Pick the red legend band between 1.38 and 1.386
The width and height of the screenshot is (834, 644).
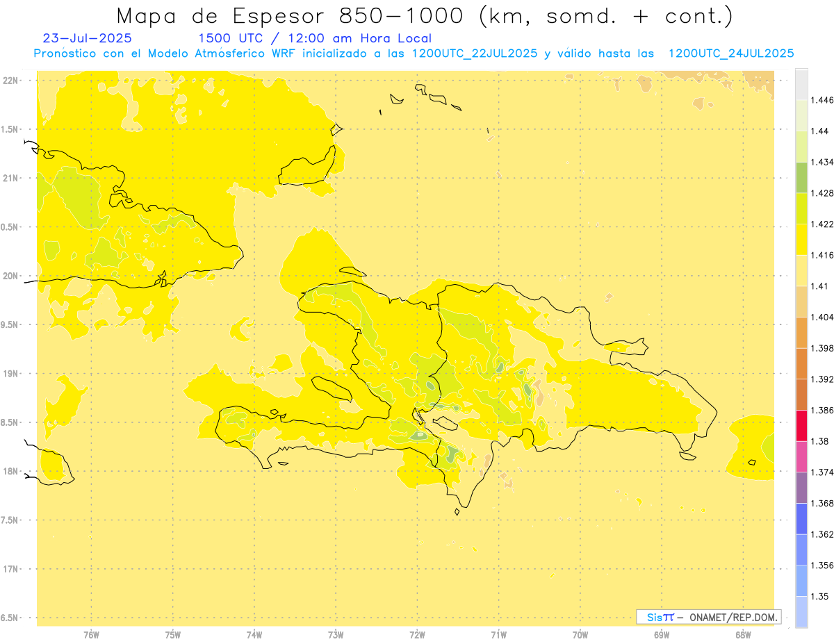point(801,426)
